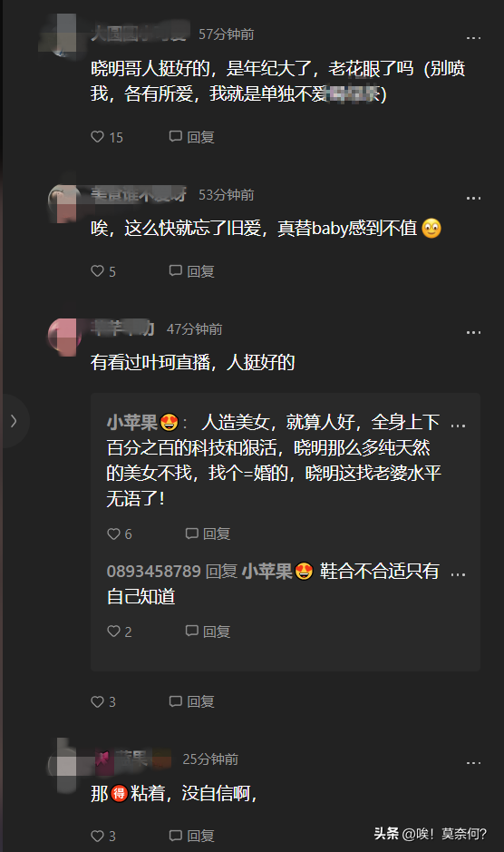Like the comment about baby感到不值

(103, 271)
